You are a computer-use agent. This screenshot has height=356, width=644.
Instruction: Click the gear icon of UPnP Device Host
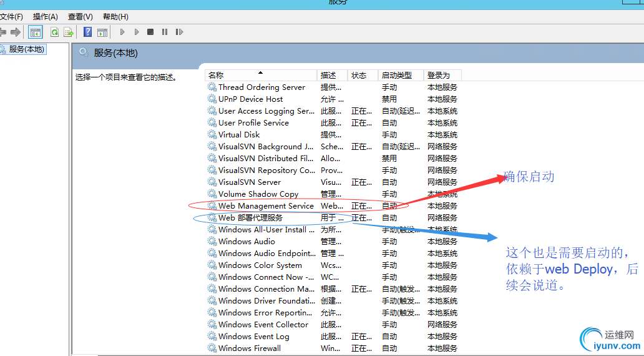(212, 99)
